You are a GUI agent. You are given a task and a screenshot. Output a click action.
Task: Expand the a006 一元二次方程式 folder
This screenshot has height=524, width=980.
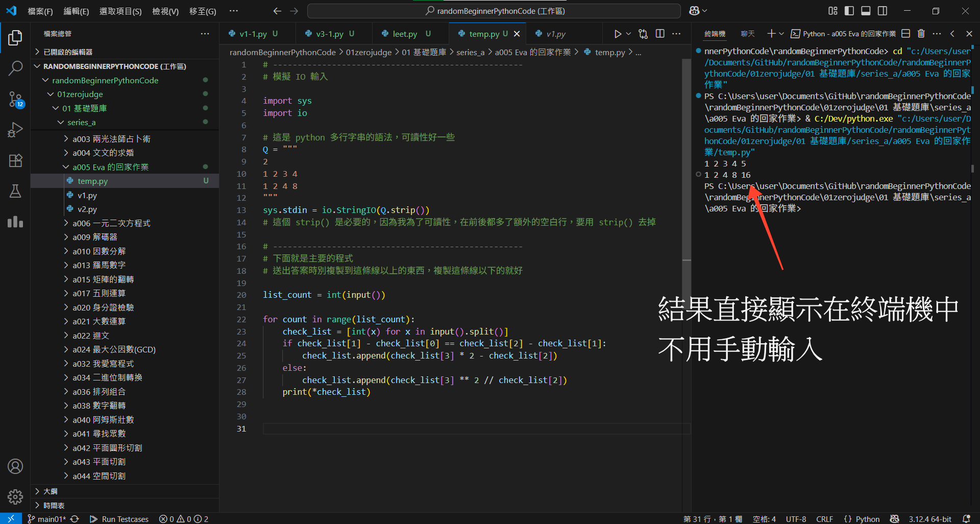pos(111,223)
